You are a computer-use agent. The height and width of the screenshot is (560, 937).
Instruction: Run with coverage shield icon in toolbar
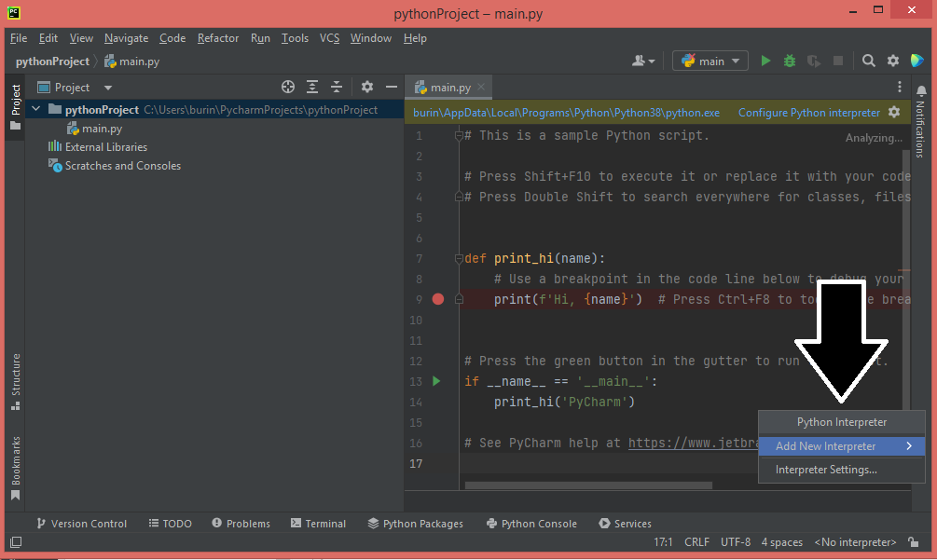[813, 61]
